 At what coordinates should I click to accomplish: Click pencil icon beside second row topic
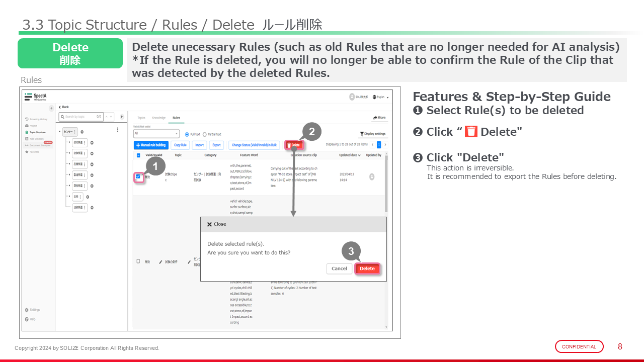coord(161,262)
